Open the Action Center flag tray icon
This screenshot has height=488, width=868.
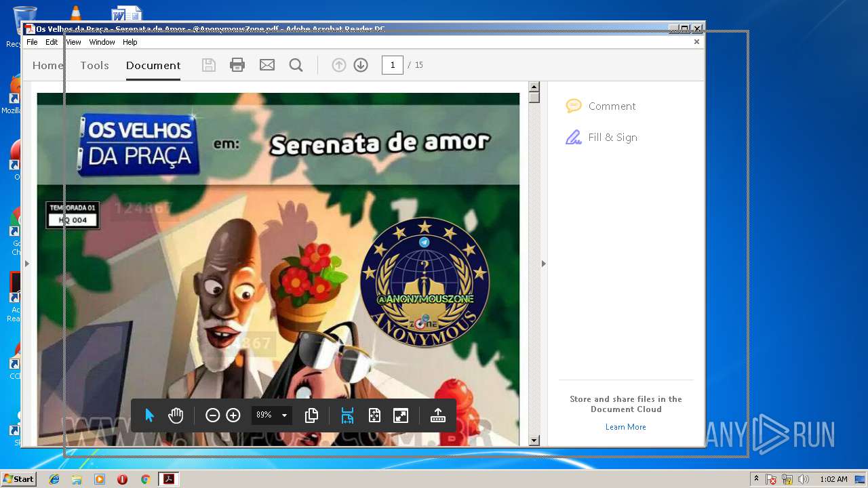771,479
